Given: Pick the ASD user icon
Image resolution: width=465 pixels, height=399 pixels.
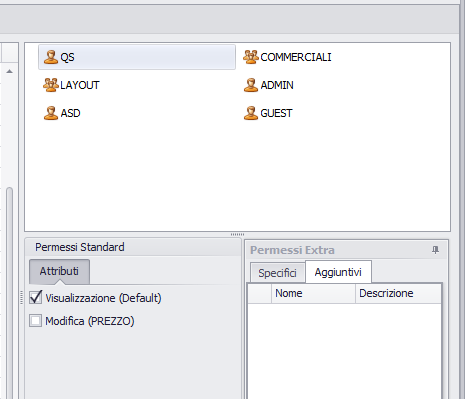Looking at the screenshot, I should pos(51,113).
